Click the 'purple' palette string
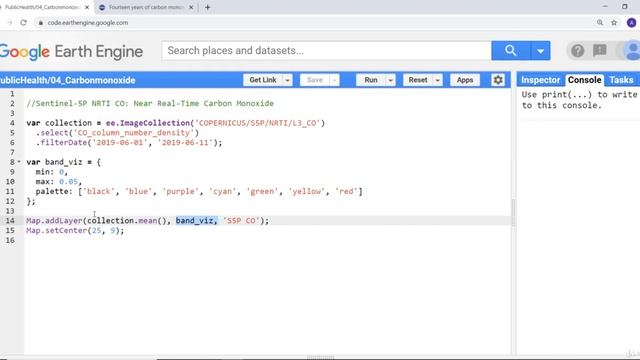Screen dimensions: 640x360 pyautogui.click(x=180, y=191)
